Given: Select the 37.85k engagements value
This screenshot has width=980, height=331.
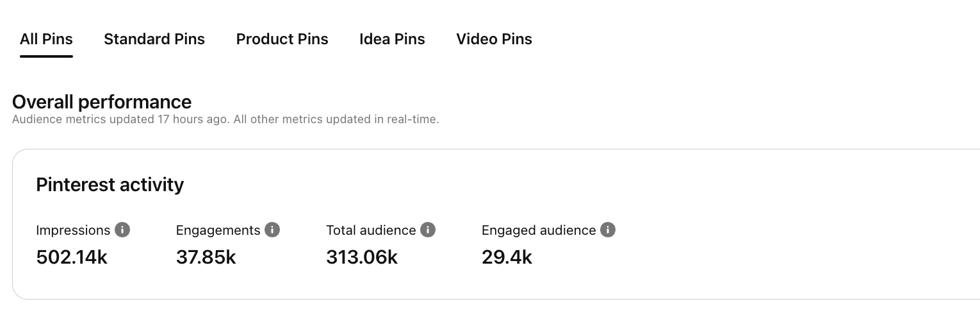Looking at the screenshot, I should click(206, 257).
